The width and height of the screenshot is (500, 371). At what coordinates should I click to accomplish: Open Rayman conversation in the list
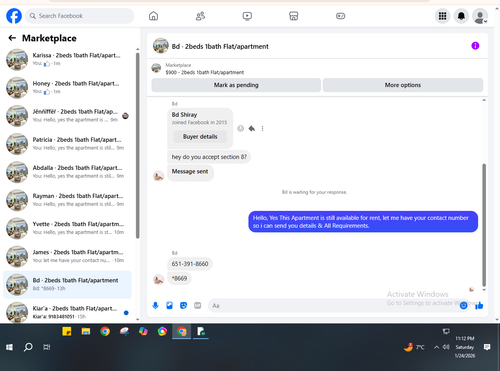tap(67, 200)
